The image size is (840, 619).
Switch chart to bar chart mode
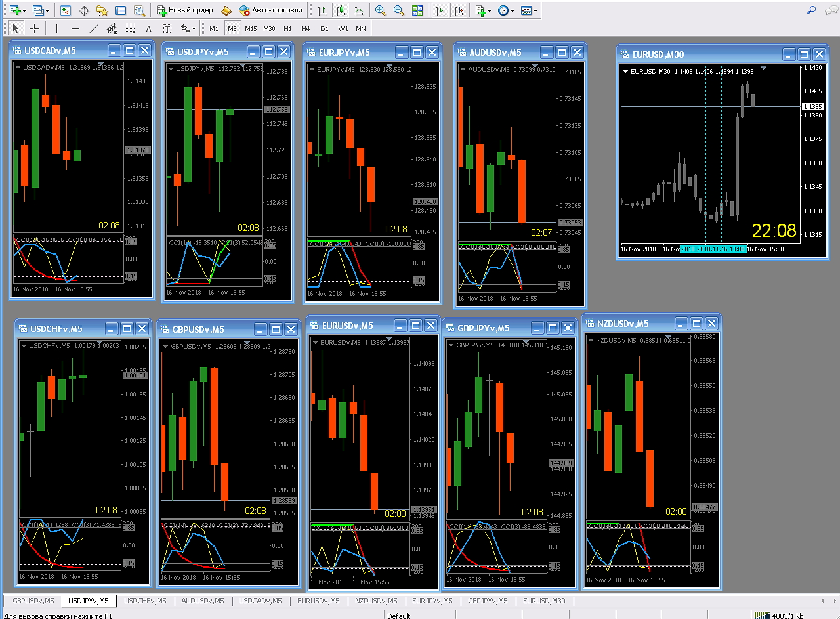click(322, 11)
